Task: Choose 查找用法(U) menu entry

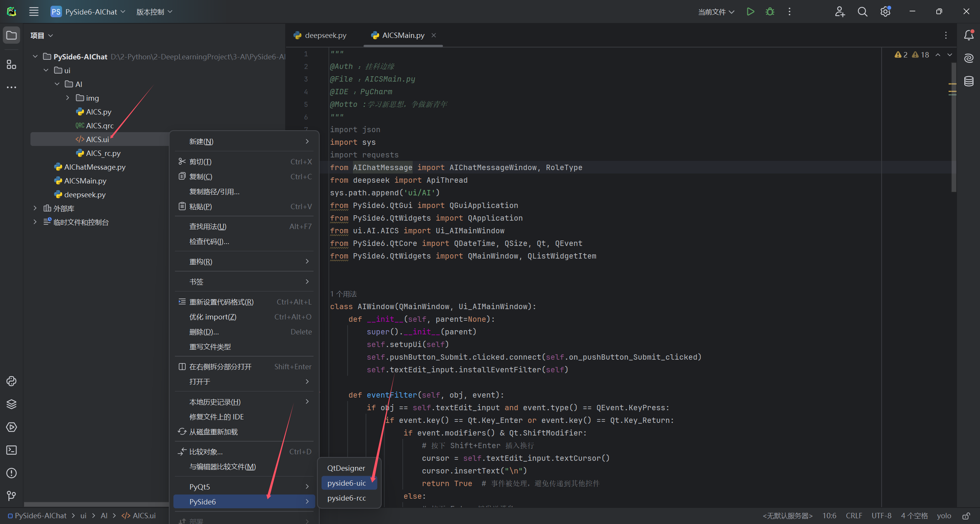Action: coord(244,226)
